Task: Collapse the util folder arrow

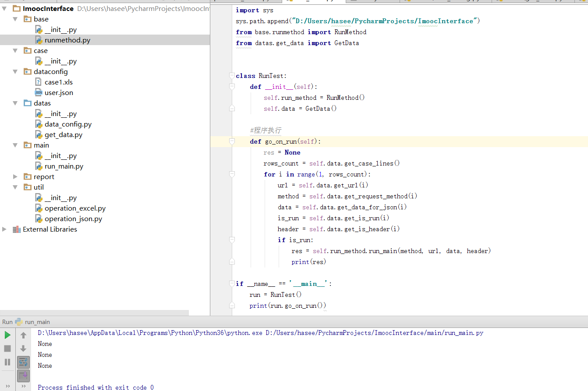Action: [15, 187]
